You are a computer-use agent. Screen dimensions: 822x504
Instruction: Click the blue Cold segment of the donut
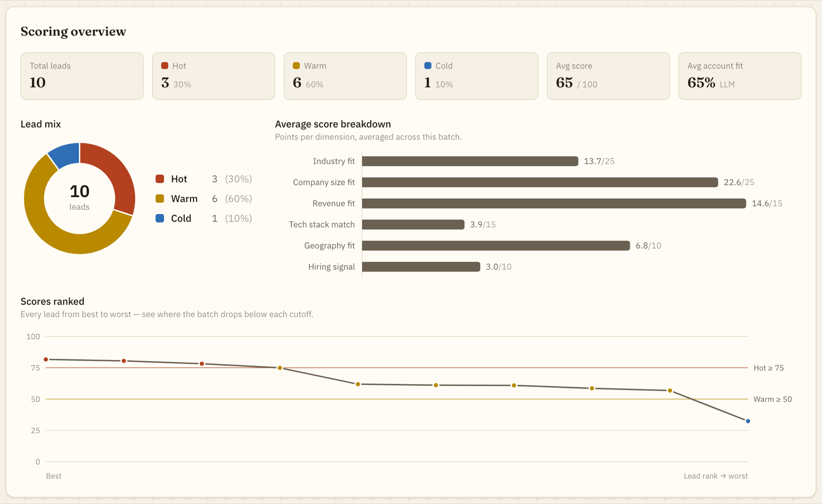[65, 155]
